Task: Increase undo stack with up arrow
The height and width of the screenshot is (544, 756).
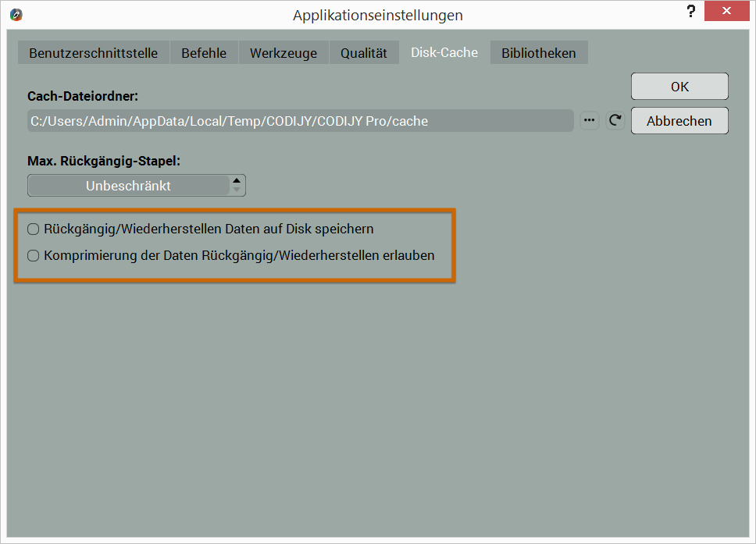Action: [x=237, y=181]
